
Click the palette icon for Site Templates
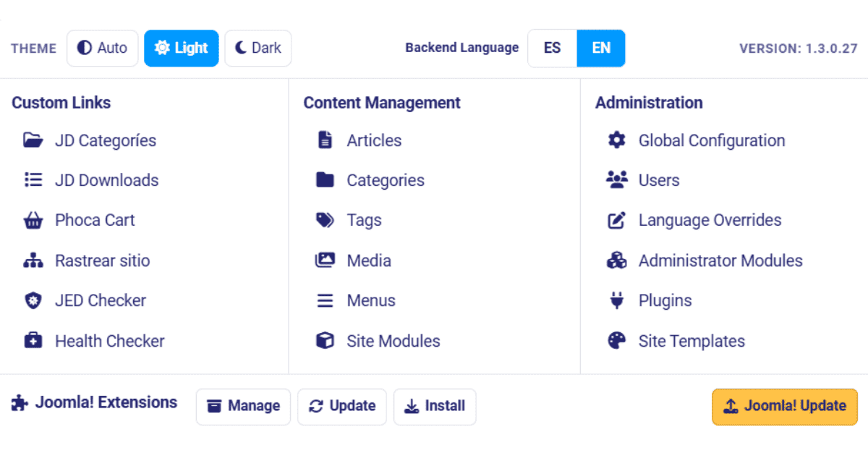point(616,341)
